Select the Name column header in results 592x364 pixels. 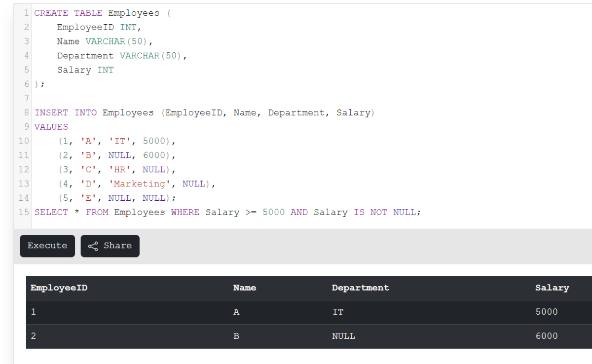point(245,288)
